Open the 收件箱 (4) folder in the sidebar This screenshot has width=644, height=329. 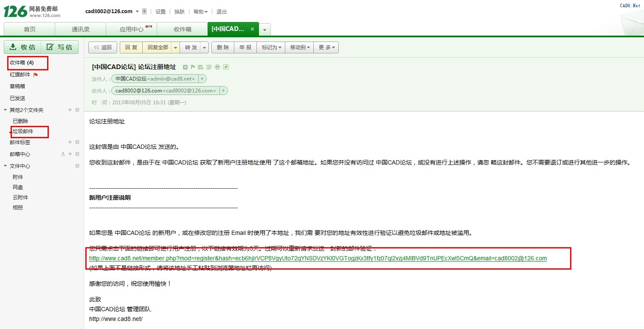point(22,63)
